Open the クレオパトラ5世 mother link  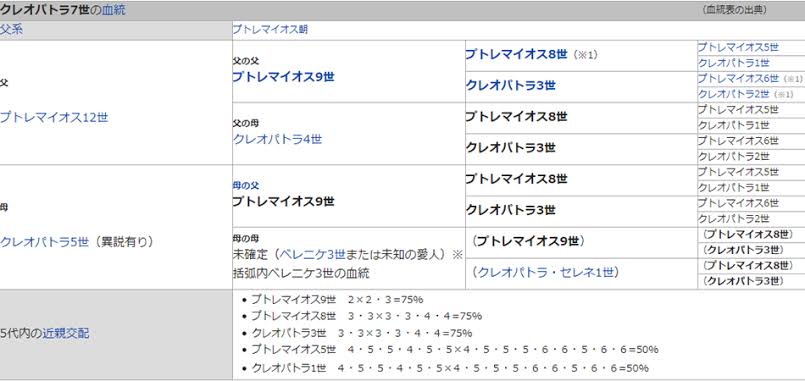[45, 242]
